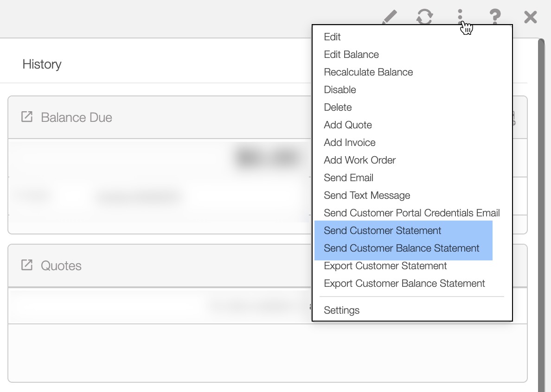Close the panel with the X icon
This screenshot has width=551, height=392.
[x=530, y=17]
